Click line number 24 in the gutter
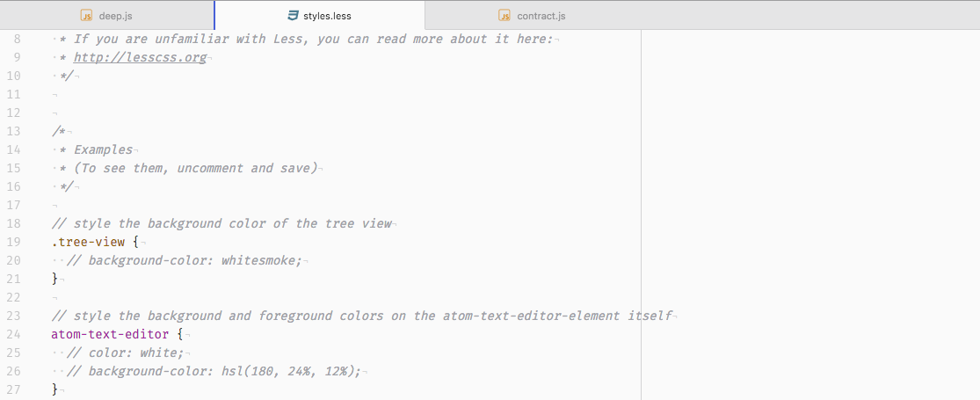This screenshot has width=980, height=400. [x=14, y=334]
